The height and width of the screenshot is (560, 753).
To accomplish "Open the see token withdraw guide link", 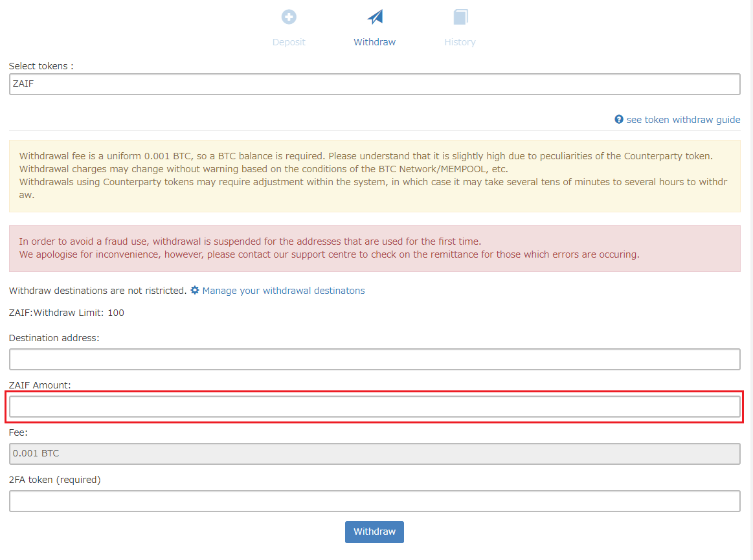I will tap(683, 120).
